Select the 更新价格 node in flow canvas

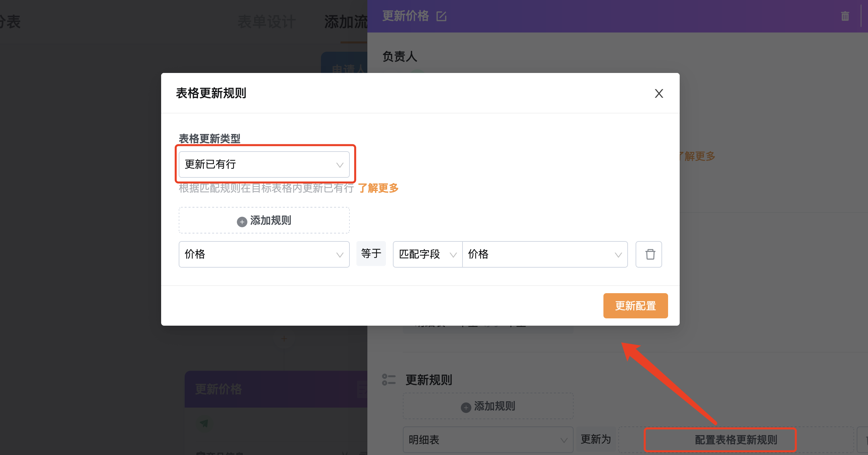coord(276,389)
